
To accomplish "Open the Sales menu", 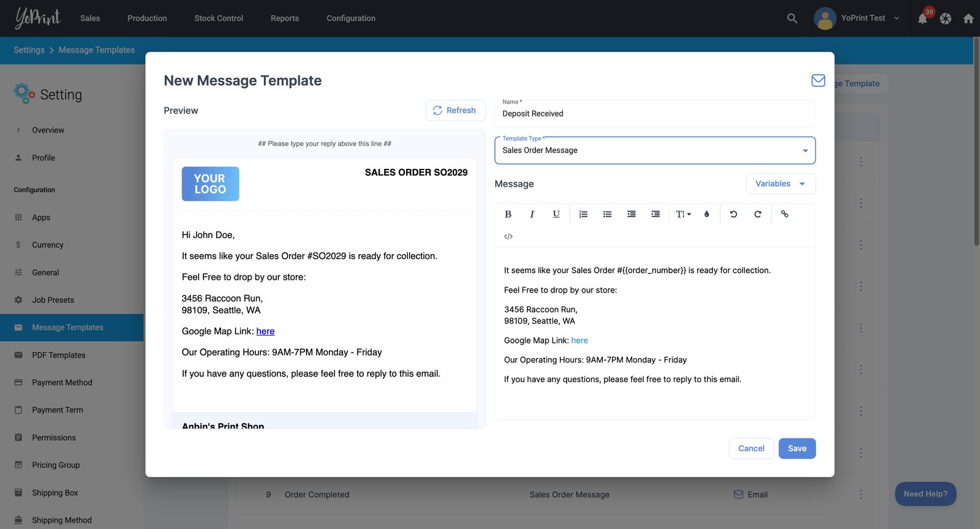I will tap(90, 18).
